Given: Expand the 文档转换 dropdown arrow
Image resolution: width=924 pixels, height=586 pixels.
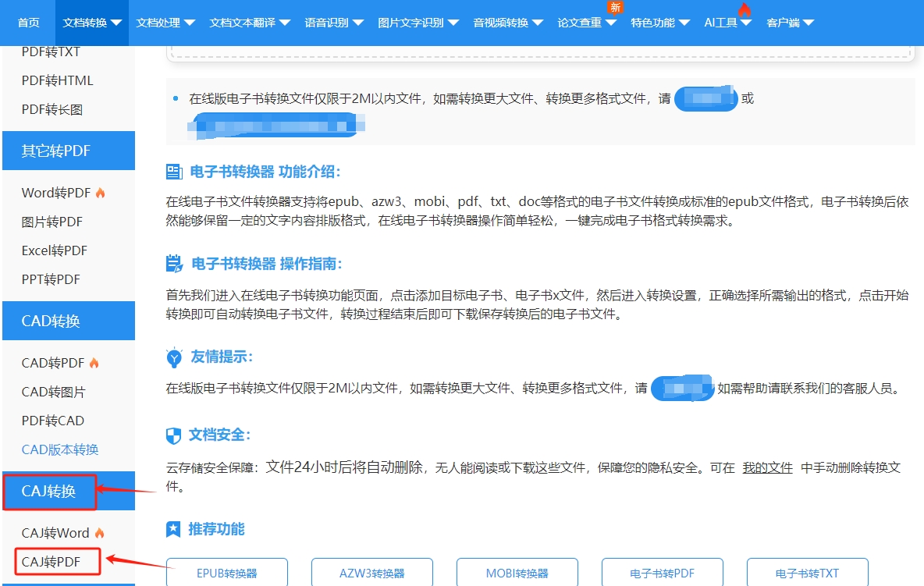Looking at the screenshot, I should point(116,23).
